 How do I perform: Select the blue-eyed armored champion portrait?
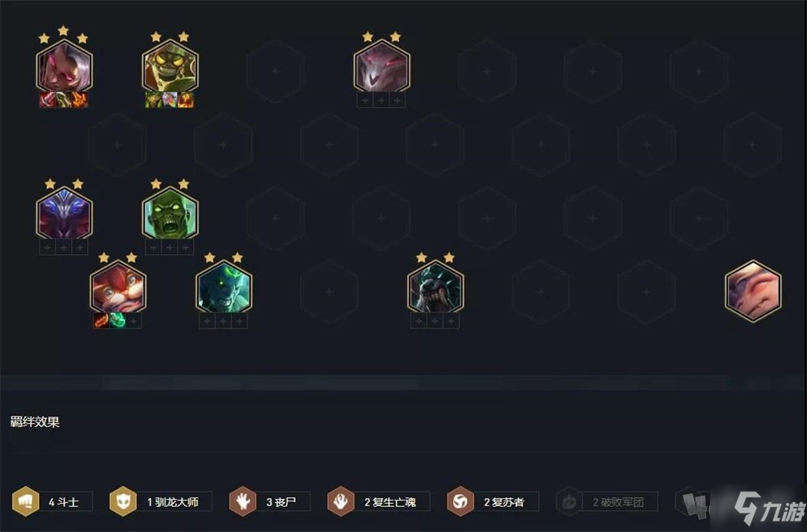point(64,214)
